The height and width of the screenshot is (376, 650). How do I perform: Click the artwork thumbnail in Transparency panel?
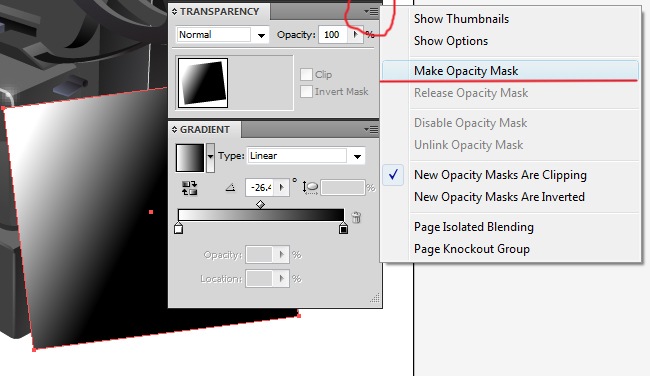(x=203, y=83)
